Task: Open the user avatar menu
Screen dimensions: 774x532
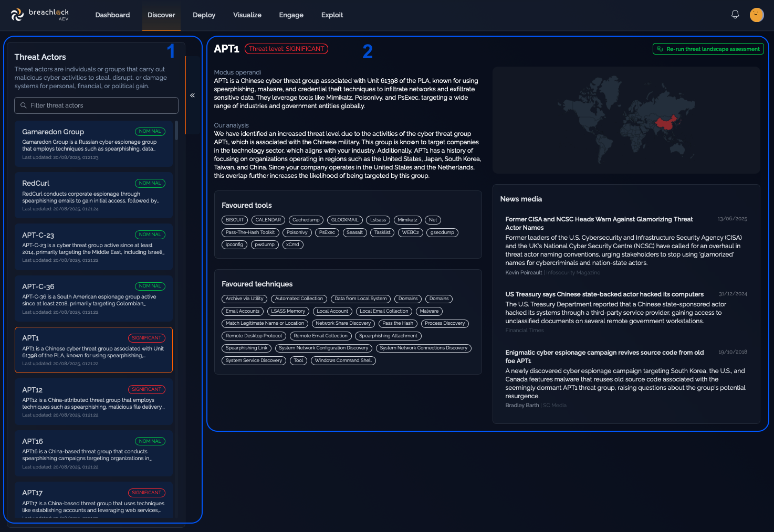Action: (757, 15)
